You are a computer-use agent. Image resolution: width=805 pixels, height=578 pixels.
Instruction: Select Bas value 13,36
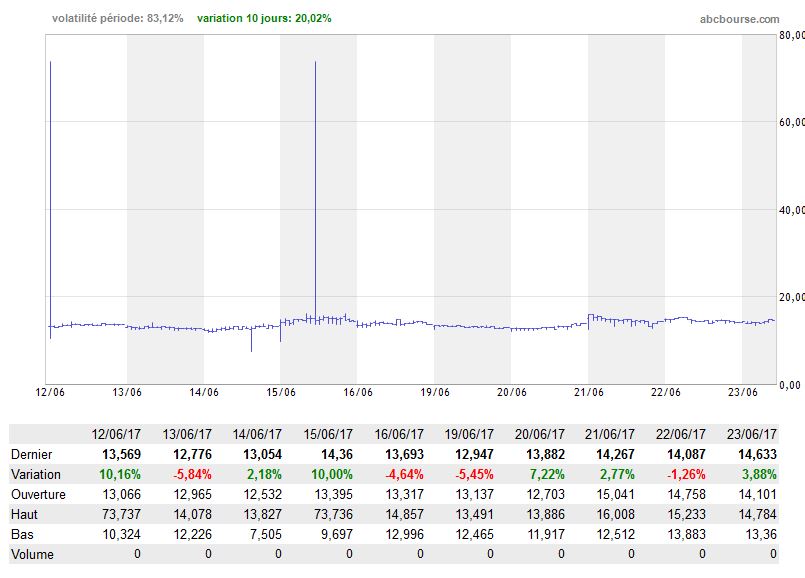[x=761, y=534]
